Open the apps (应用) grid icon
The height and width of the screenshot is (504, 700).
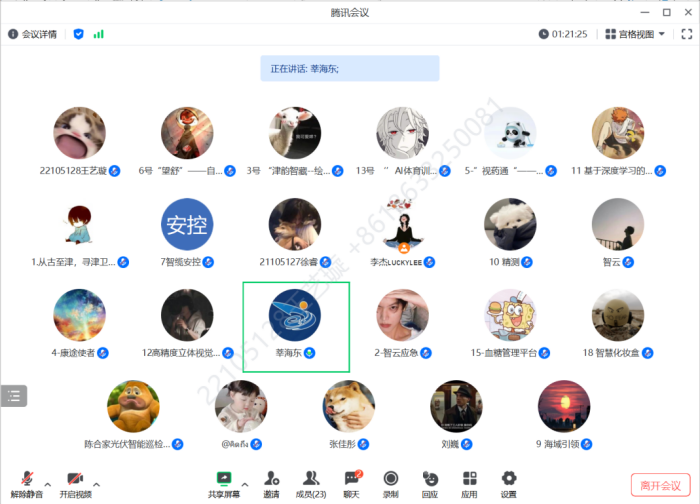(469, 485)
